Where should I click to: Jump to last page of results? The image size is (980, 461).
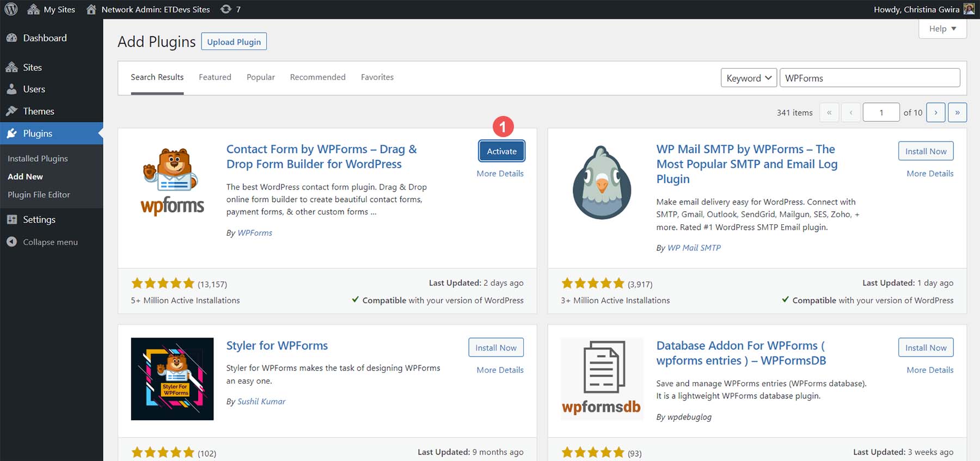click(957, 113)
